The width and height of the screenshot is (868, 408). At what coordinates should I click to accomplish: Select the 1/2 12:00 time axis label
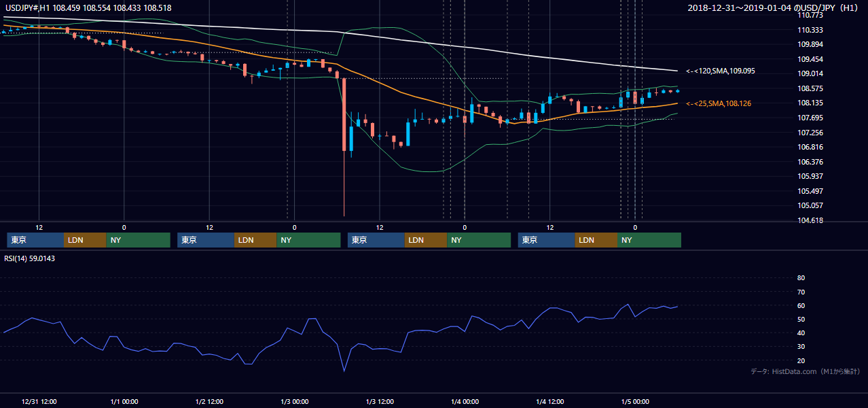pos(209,402)
